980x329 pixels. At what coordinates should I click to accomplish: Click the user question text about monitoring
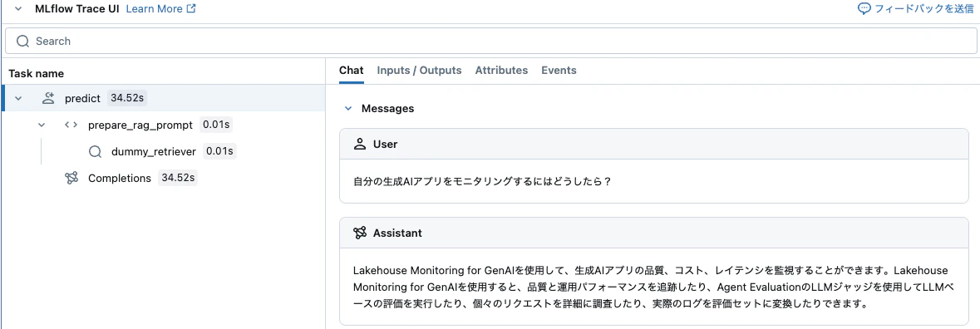click(x=482, y=182)
